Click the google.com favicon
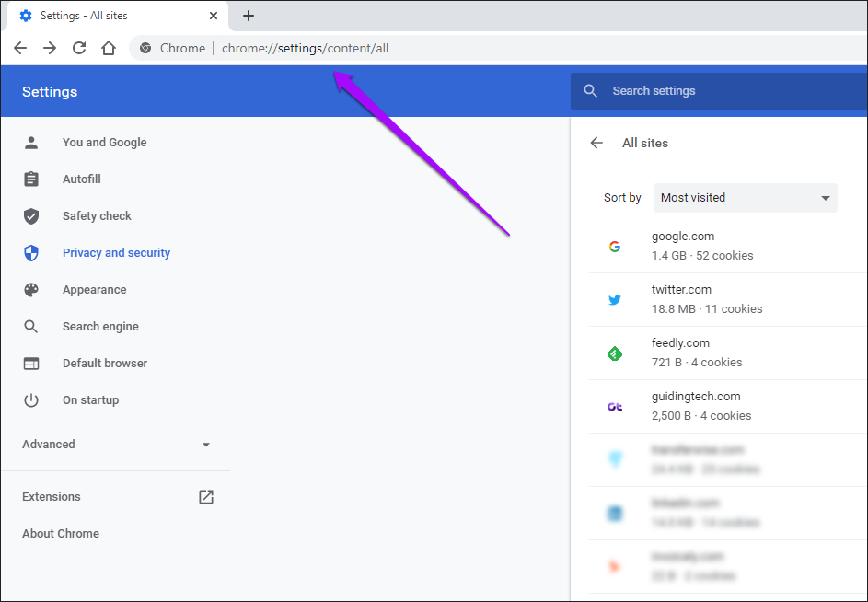Viewport: 868px width, 602px height. (615, 246)
